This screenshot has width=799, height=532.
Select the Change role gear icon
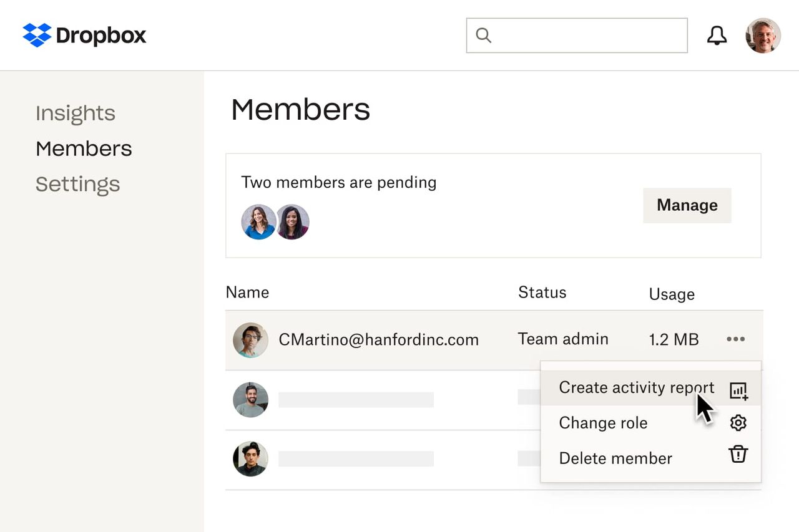click(x=738, y=423)
